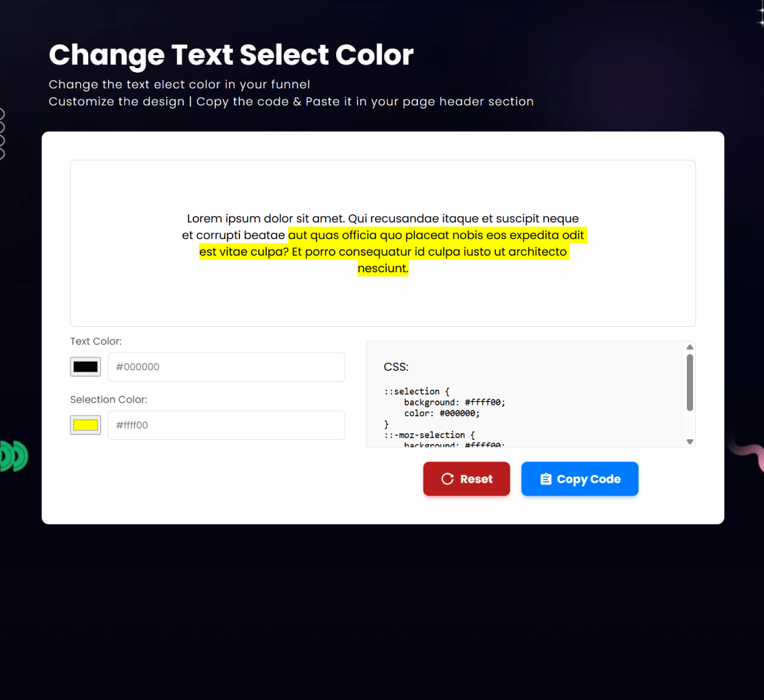764x700 pixels.
Task: Click the "Selection Color:" label
Action: (x=108, y=400)
